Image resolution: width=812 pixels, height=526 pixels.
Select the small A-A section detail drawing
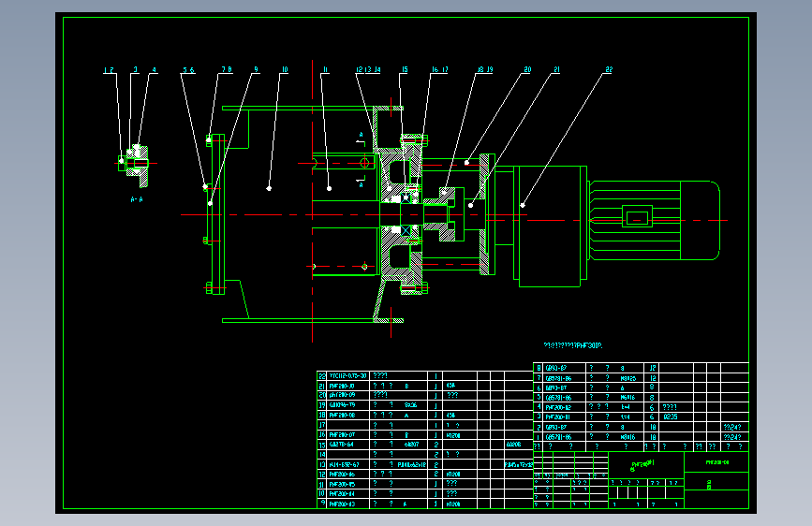click(134, 166)
